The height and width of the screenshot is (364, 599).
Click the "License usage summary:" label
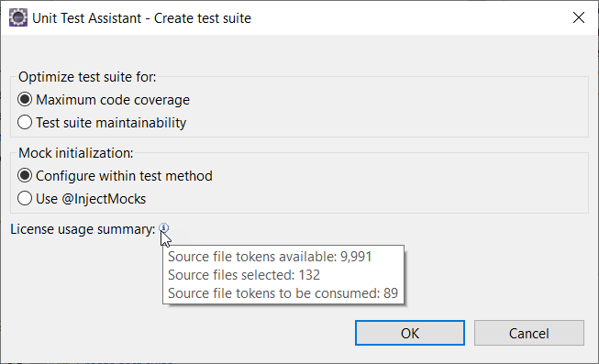83,229
